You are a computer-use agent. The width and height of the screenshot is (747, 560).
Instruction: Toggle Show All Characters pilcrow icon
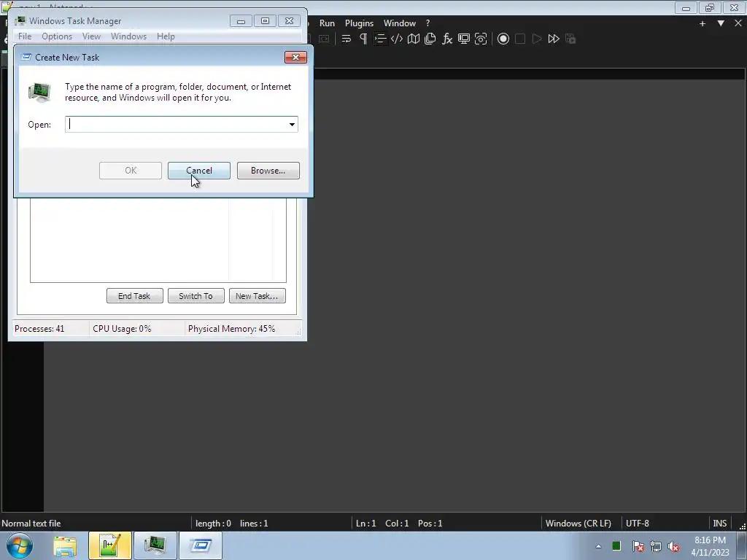[363, 39]
